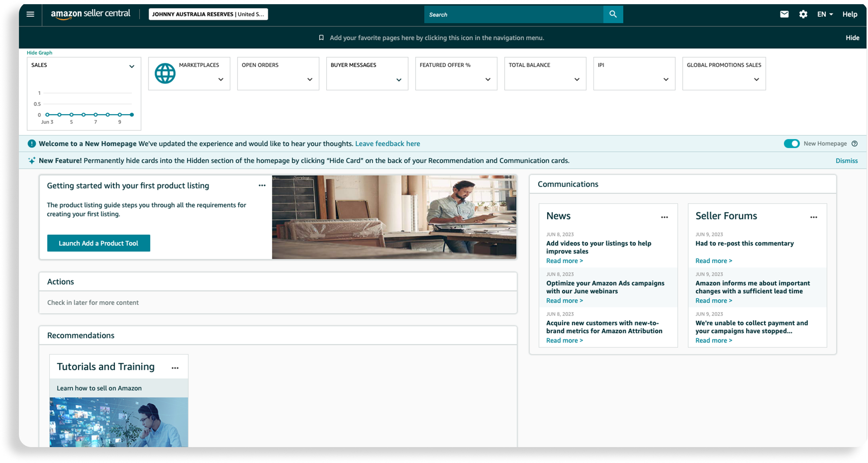The image size is (868, 463).
Task: Click the Jun 3 data point on Sales graph
Action: 47,115
